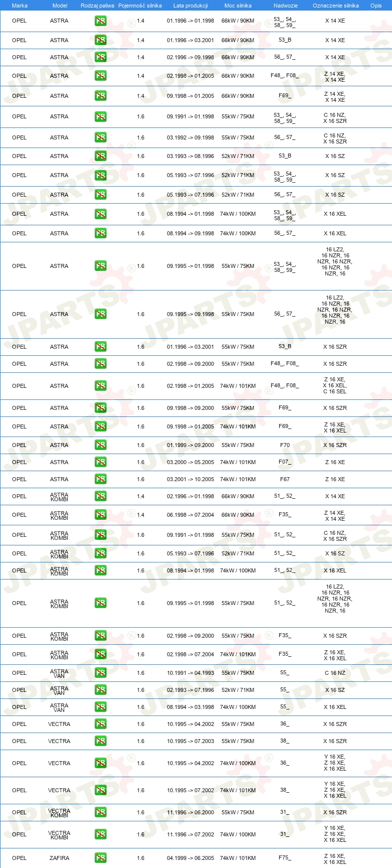Click the Lata produkcji column header

click(190, 6)
